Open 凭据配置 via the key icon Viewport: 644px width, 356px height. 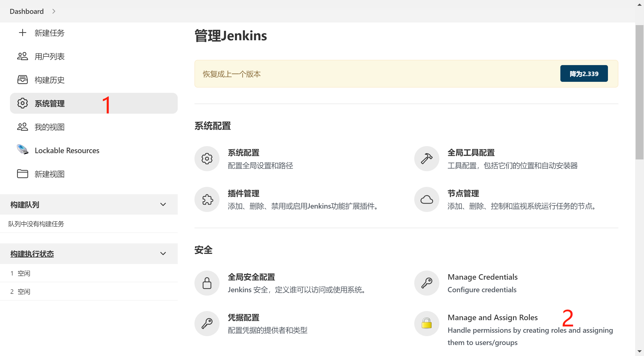tap(207, 323)
